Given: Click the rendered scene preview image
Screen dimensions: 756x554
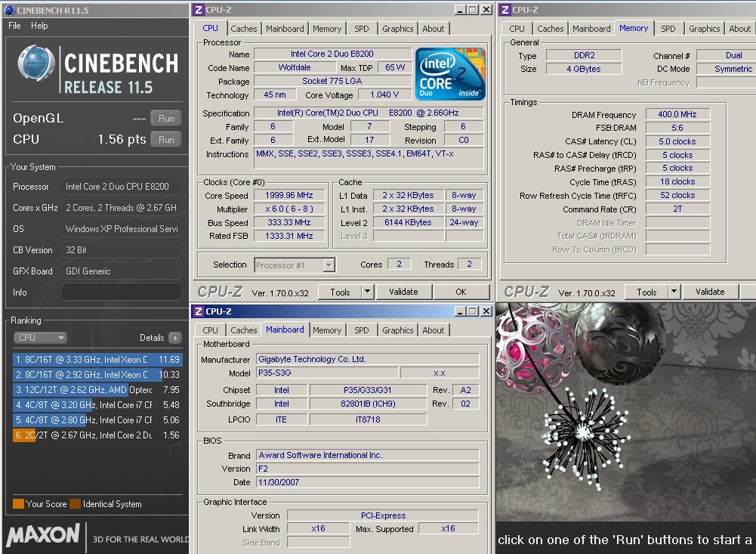Looking at the screenshot, I should tap(626, 412).
